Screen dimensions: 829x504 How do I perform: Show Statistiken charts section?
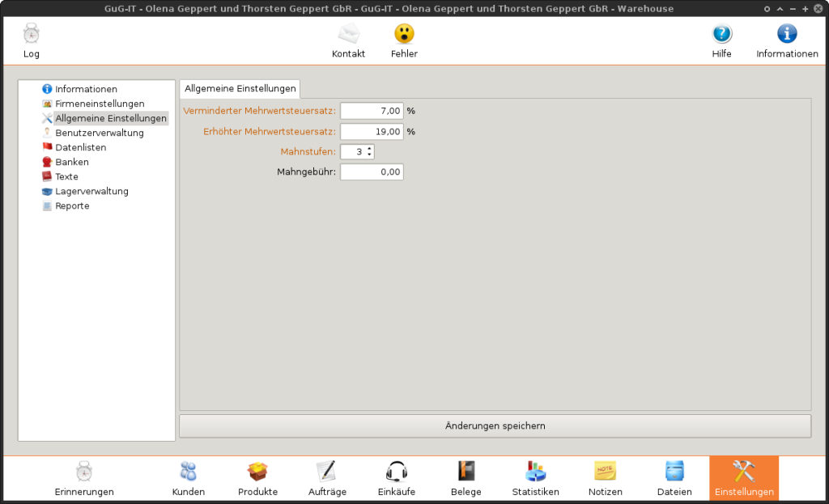pyautogui.click(x=535, y=471)
